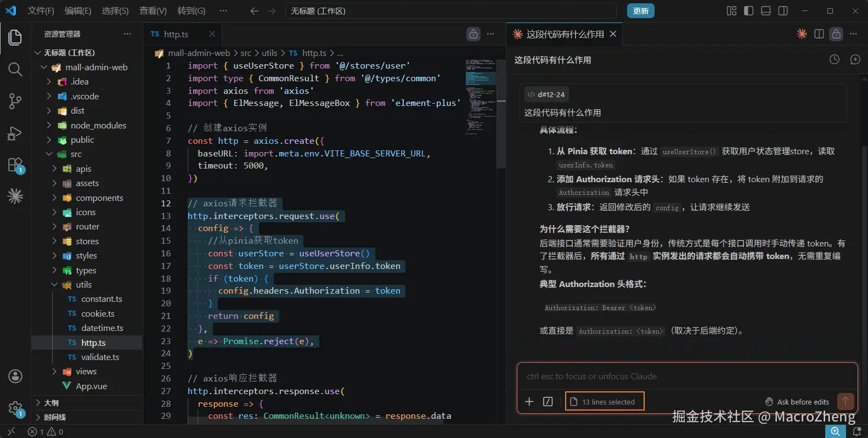Open the Source Control view
This screenshot has width=868, height=438.
coord(15,101)
